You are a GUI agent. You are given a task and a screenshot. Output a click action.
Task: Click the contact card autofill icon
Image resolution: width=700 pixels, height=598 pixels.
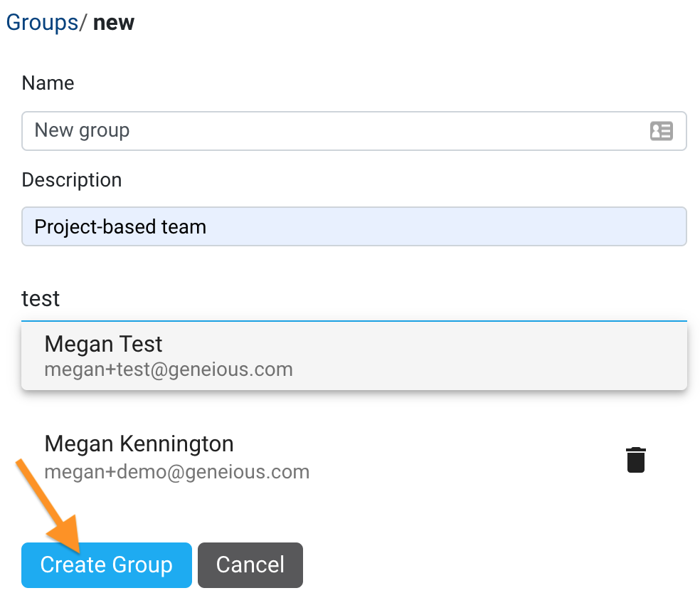click(x=661, y=131)
